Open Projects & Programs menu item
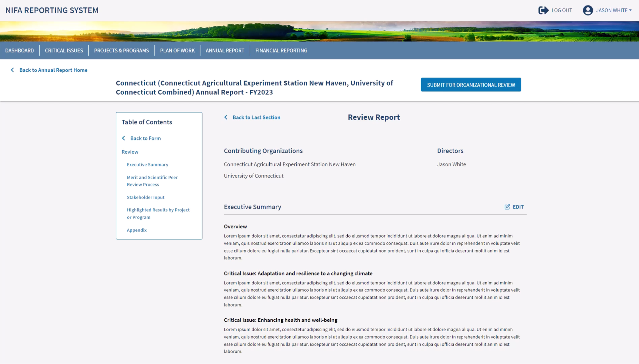Screen dimensions: 639x364 tap(121, 50)
